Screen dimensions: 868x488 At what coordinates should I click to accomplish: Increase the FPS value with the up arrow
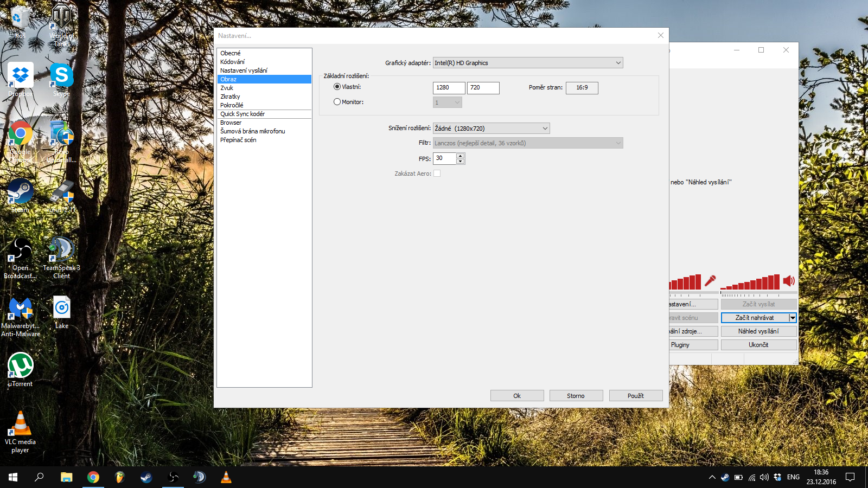click(460, 156)
